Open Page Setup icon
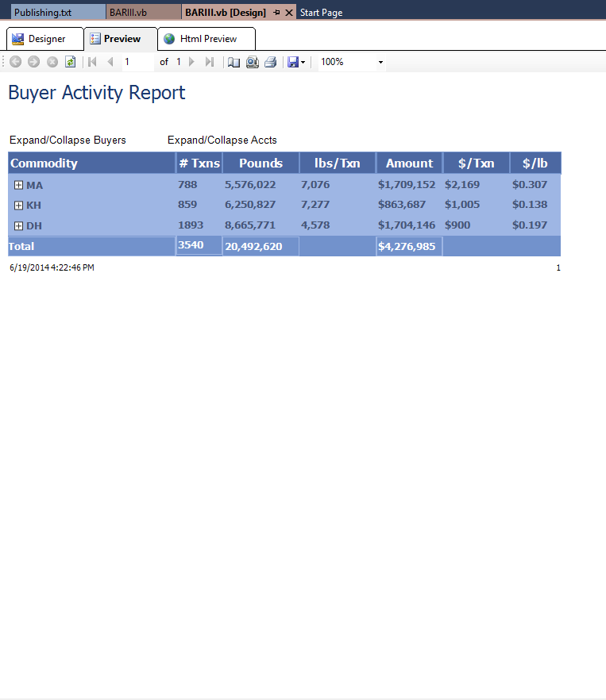Image resolution: width=606 pixels, height=700 pixels. click(253, 62)
